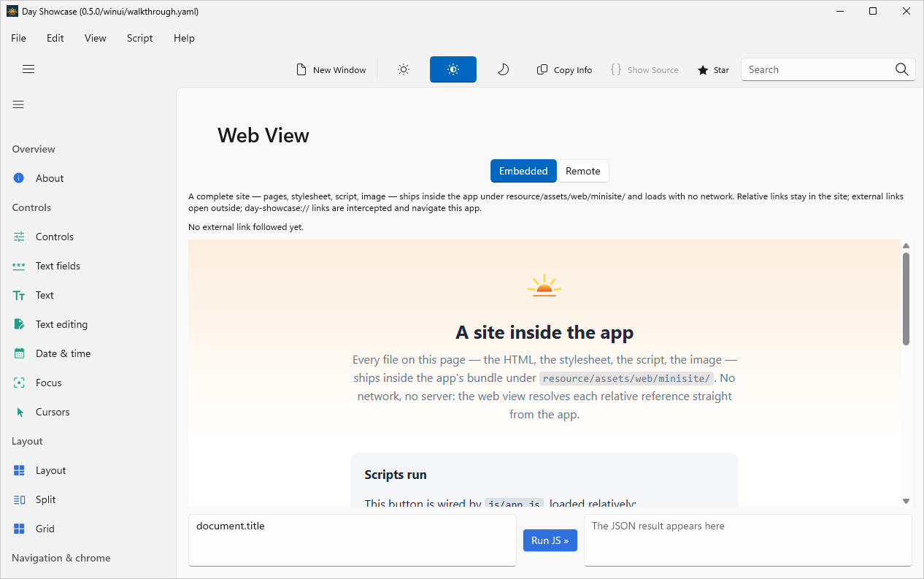Open the Help menu

tap(184, 38)
